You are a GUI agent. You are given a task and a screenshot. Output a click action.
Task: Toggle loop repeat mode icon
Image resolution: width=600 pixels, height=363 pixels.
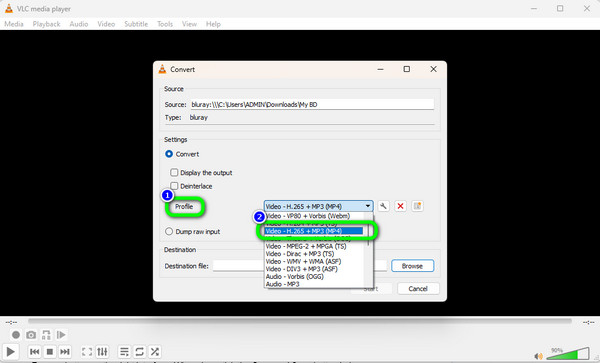click(139, 352)
